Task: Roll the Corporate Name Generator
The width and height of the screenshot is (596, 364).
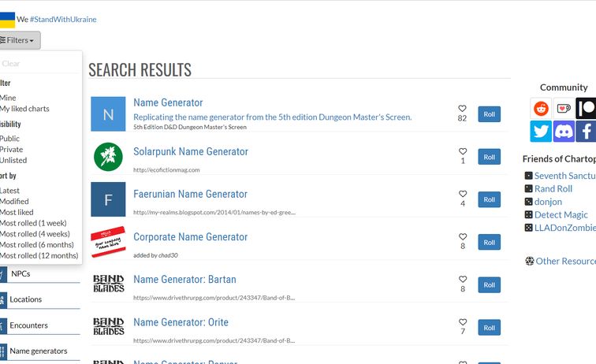Action: pyautogui.click(x=489, y=243)
